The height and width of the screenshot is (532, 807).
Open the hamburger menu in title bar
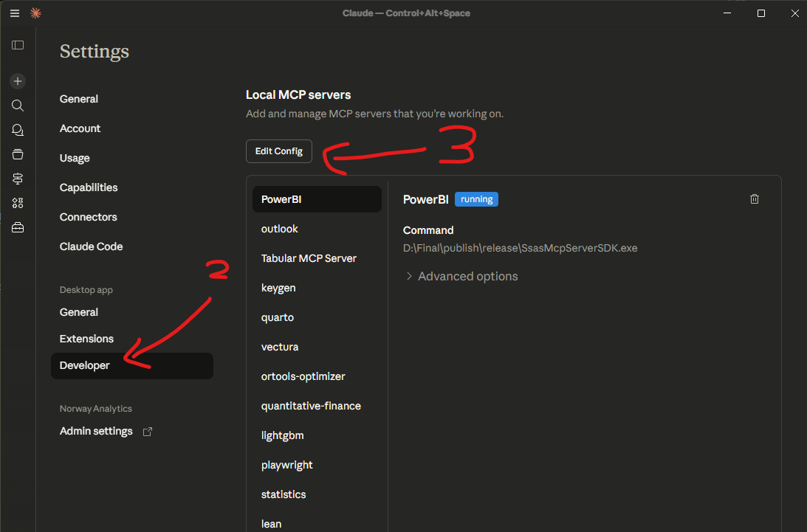[14, 13]
